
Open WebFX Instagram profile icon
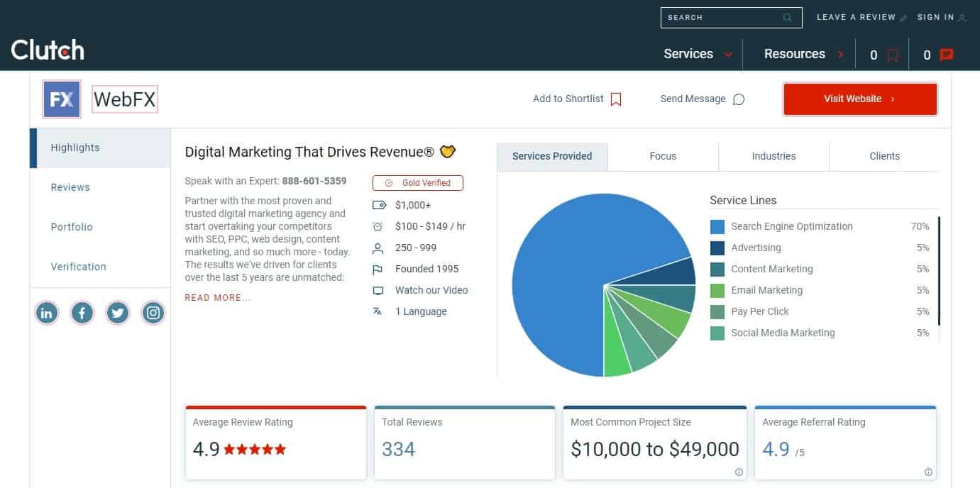point(153,312)
